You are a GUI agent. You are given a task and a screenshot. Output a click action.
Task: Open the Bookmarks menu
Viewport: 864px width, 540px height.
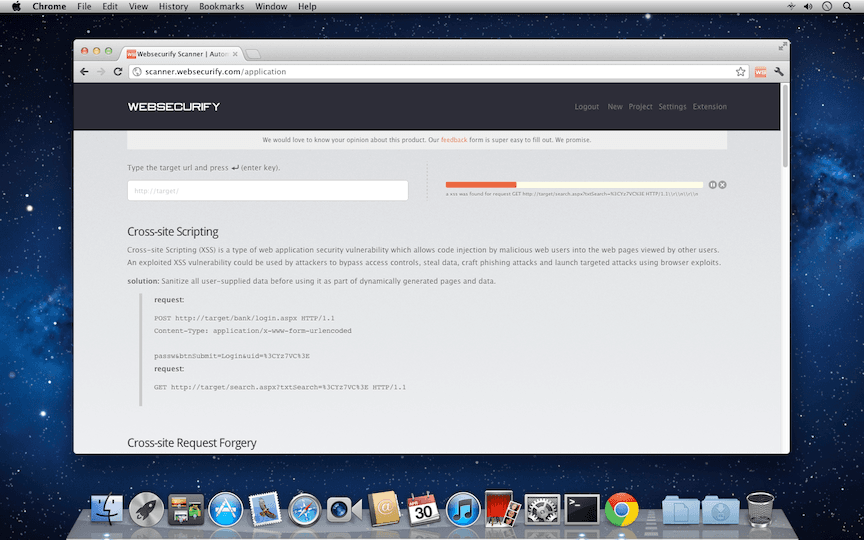pos(221,7)
